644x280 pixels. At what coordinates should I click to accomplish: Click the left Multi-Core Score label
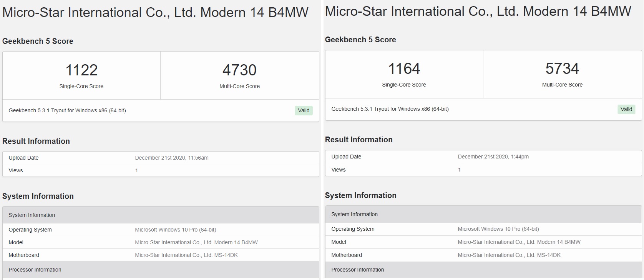click(x=239, y=86)
